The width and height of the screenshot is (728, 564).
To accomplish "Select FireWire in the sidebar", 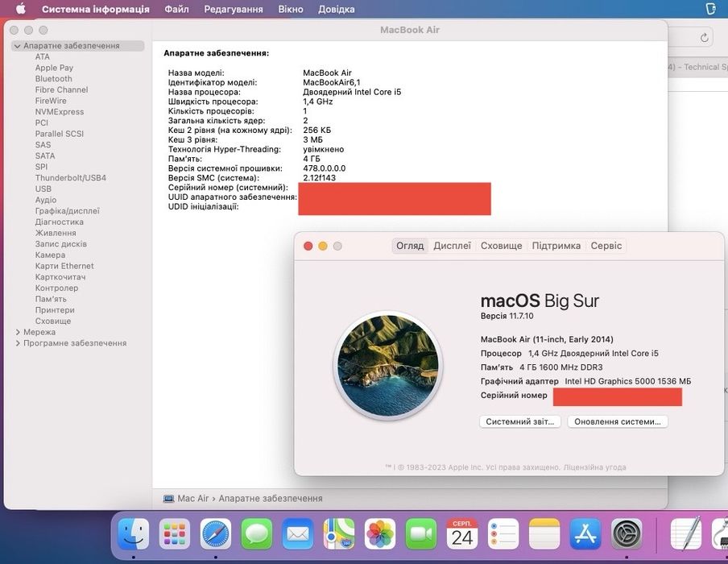I will click(x=51, y=101).
